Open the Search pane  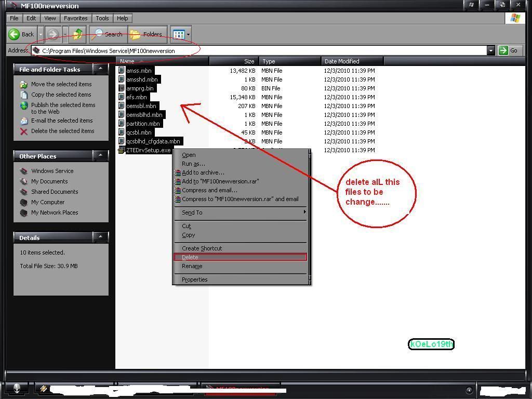[109, 34]
